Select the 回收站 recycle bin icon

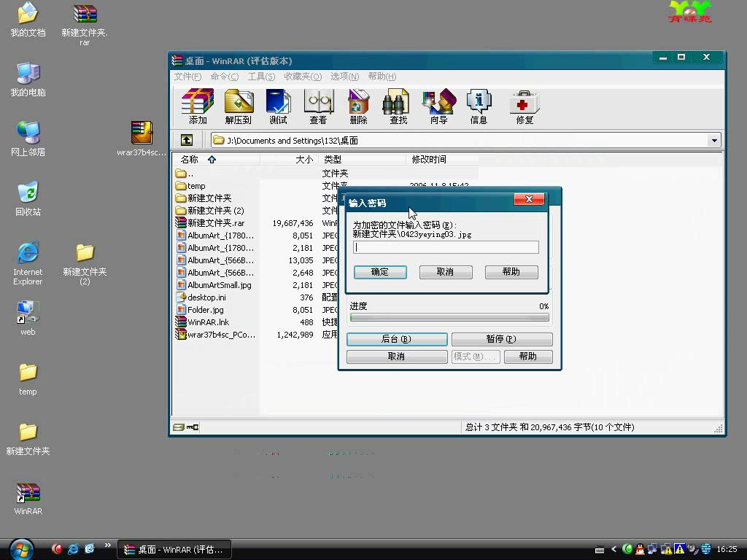28,199
